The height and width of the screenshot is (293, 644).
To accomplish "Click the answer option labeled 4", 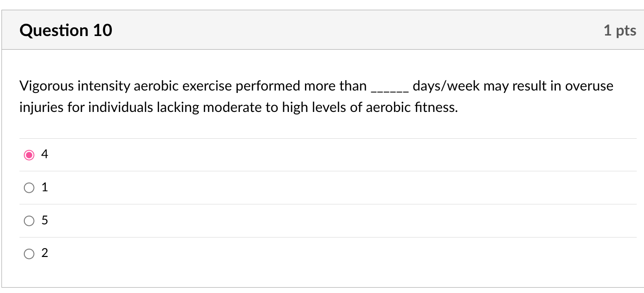I will 44,154.
